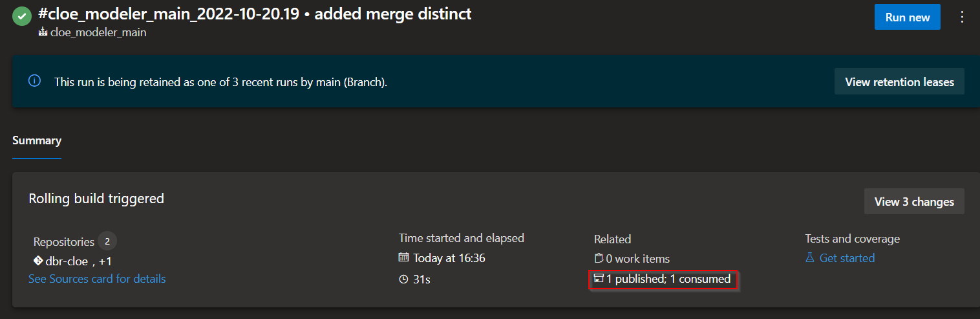Click the calendar icon beside Today at 16:36
Image resolution: width=980 pixels, height=319 pixels.
(x=403, y=258)
